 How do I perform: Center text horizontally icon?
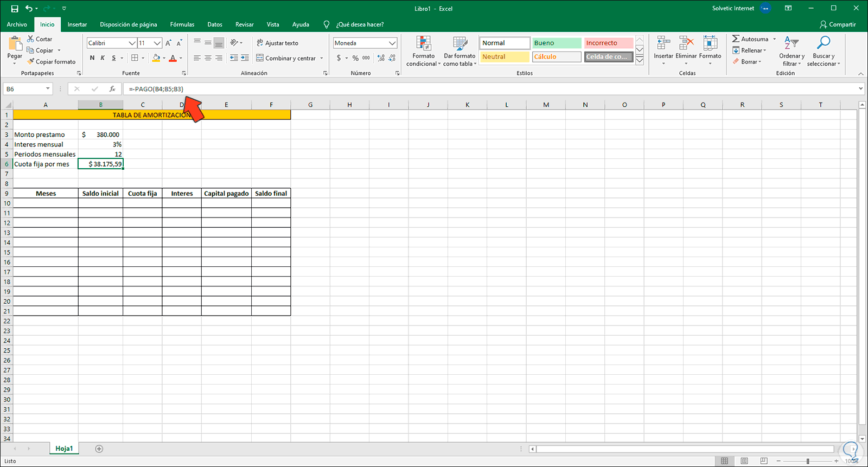(208, 58)
